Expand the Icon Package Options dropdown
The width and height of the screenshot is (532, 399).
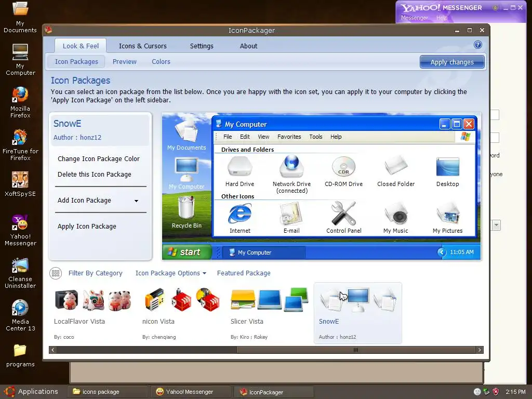coord(170,273)
